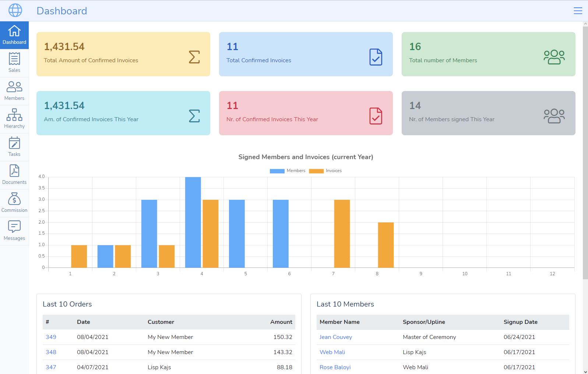Open Rose Baloyi member link
588x374 pixels.
point(335,367)
